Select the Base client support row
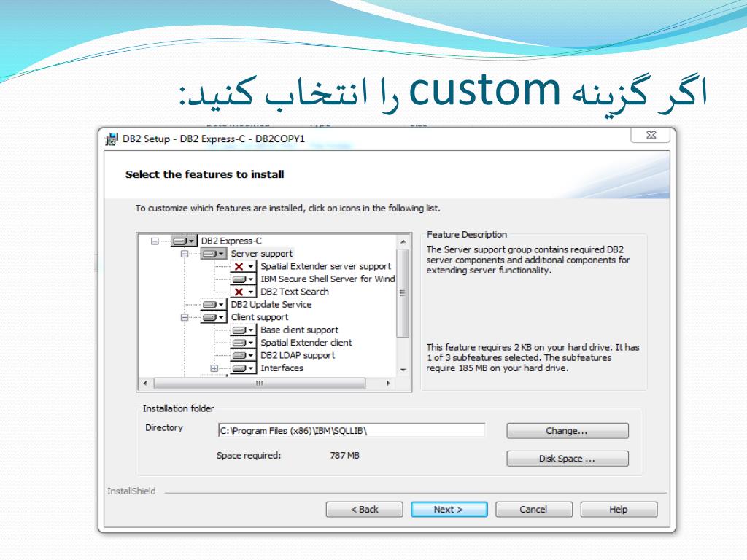Image resolution: width=747 pixels, height=560 pixels. (x=299, y=330)
